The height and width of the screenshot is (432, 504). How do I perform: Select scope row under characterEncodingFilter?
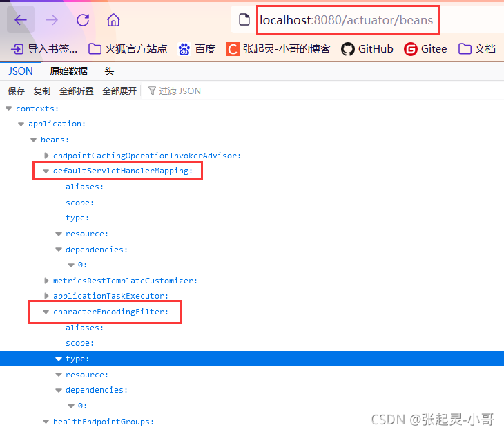(x=252, y=343)
